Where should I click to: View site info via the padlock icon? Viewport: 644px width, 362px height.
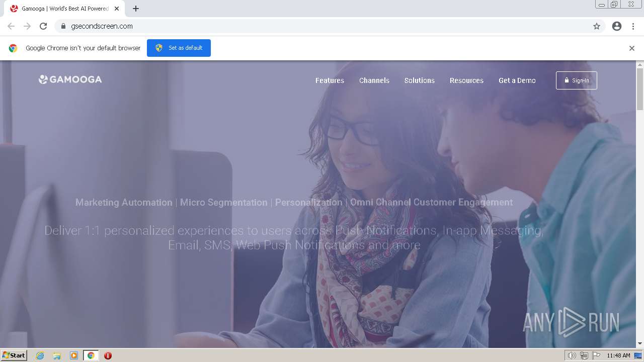tap(63, 26)
